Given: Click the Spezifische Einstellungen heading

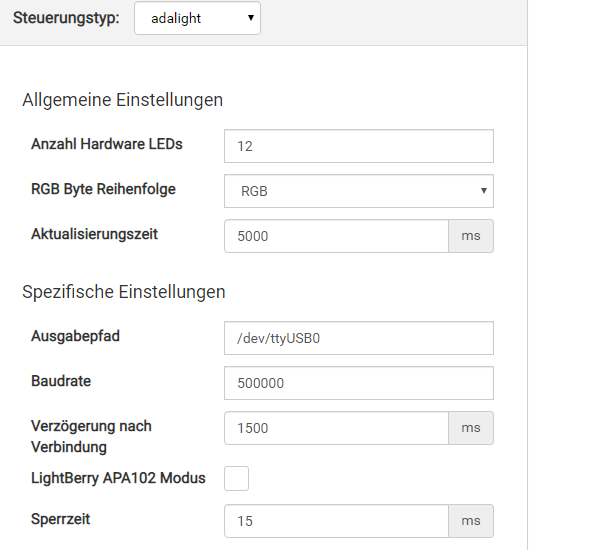Looking at the screenshot, I should pyautogui.click(x=124, y=292).
